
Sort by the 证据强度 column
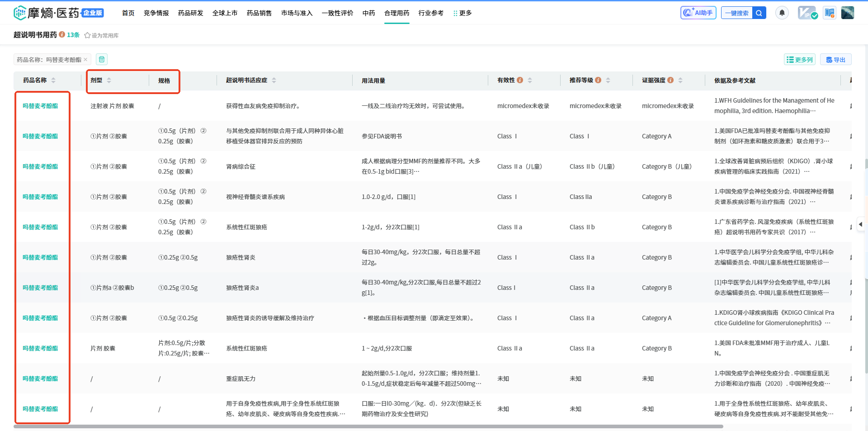click(x=680, y=80)
